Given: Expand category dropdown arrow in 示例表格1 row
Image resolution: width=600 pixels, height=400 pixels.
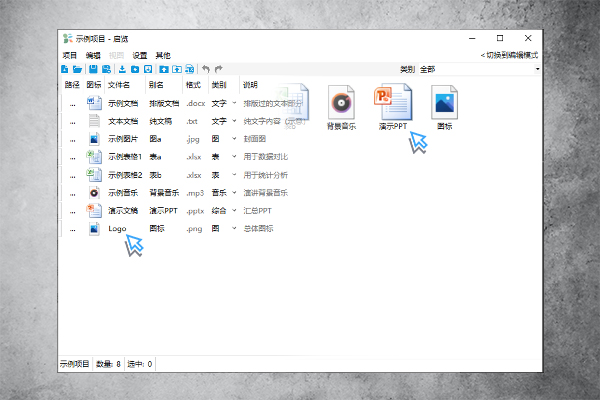Looking at the screenshot, I should click(234, 157).
